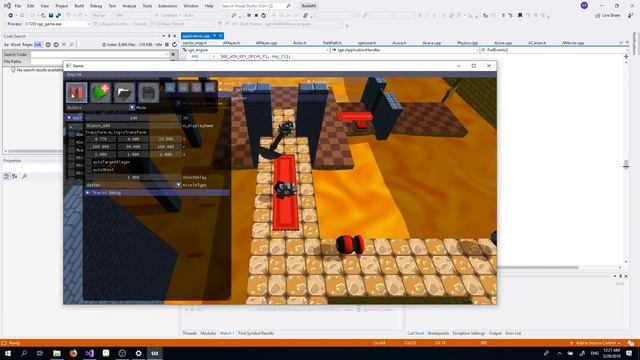Switch to the Actor.h tab

click(x=300, y=43)
